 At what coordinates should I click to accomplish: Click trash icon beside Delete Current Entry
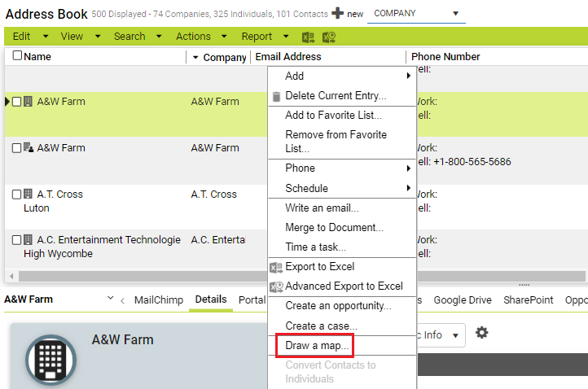point(277,96)
